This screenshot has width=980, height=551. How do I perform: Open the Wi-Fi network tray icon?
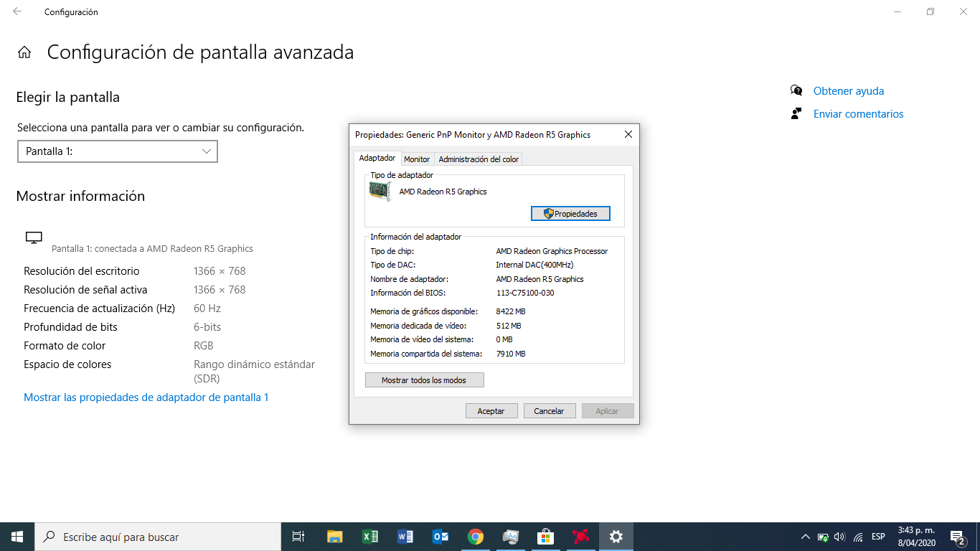click(x=858, y=537)
